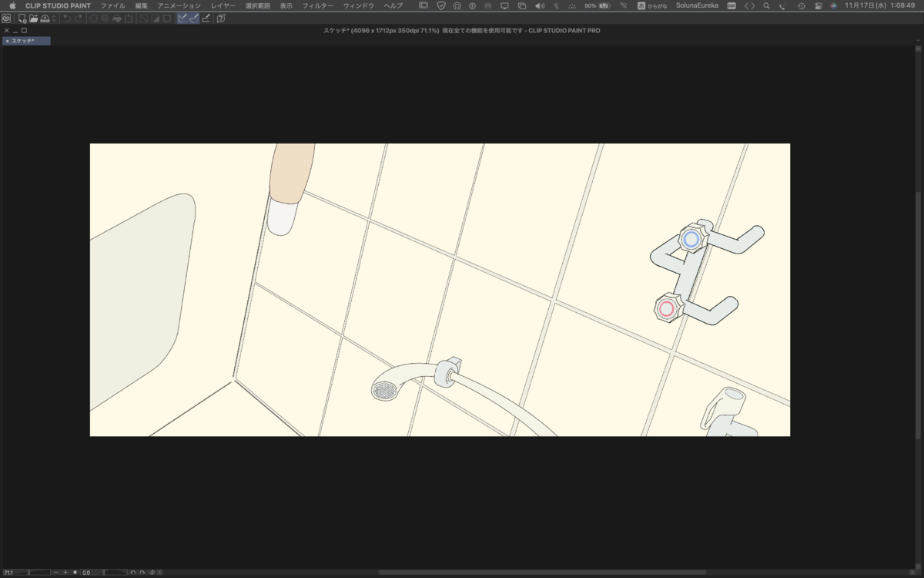Click the Show Border of Selected Area icon
Viewport: 924px width, 578px height.
tap(167, 18)
